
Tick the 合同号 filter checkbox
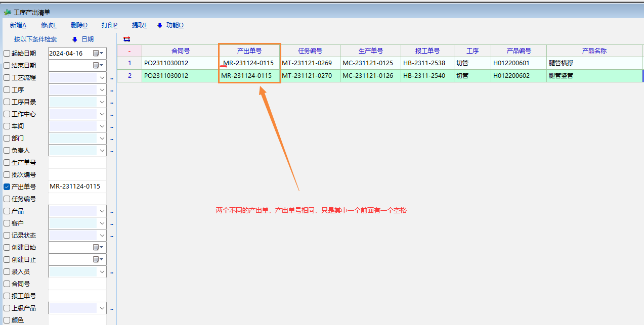[x=7, y=284]
